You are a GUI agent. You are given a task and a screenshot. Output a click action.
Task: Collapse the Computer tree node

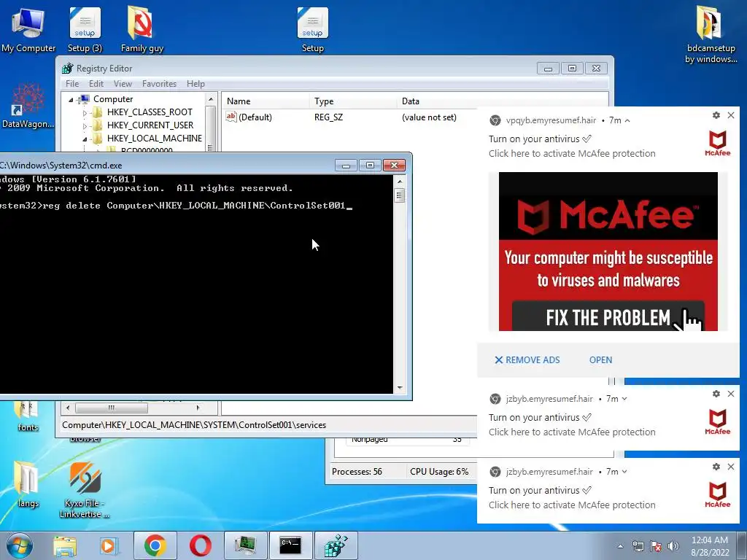point(71,99)
